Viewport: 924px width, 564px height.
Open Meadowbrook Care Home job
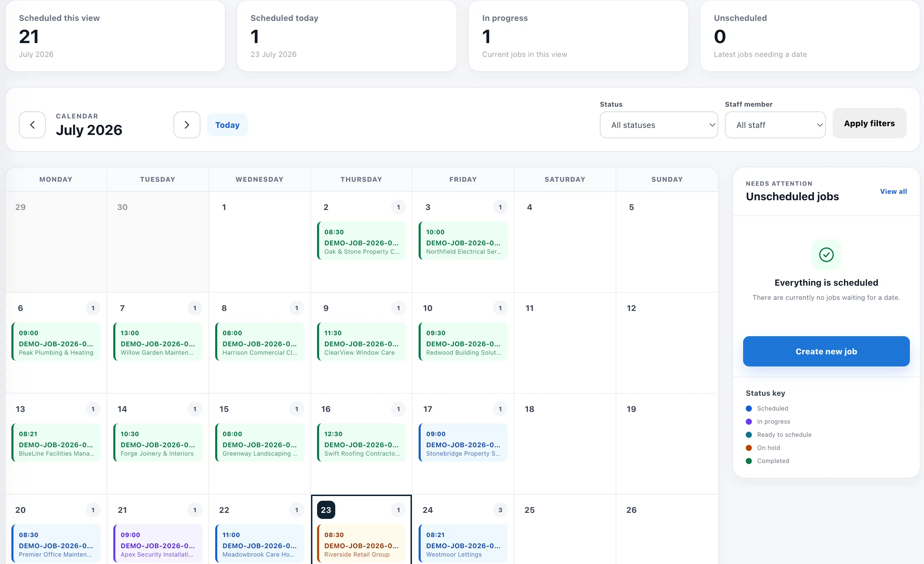pos(260,544)
